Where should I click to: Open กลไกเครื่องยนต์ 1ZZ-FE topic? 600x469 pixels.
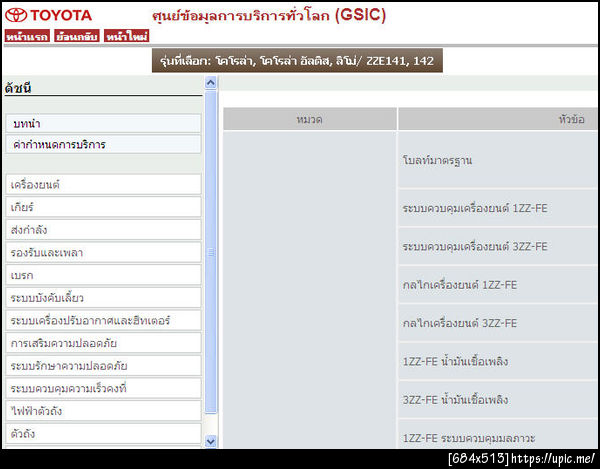pyautogui.click(x=498, y=285)
